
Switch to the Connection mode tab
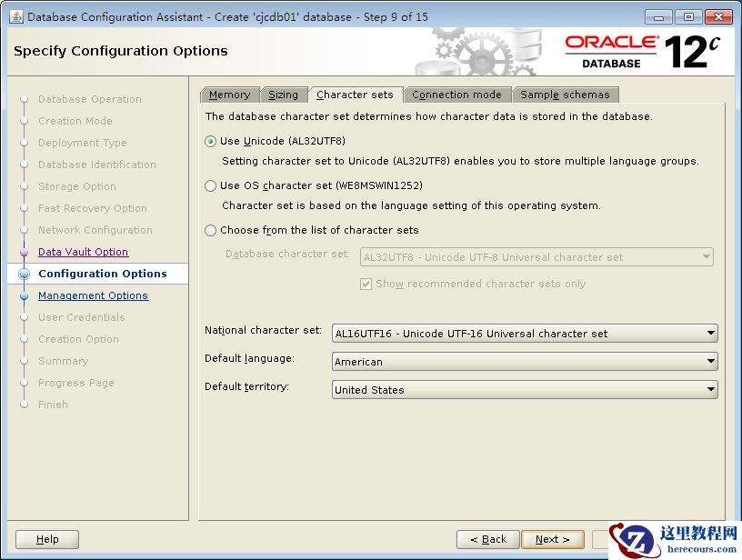point(457,95)
